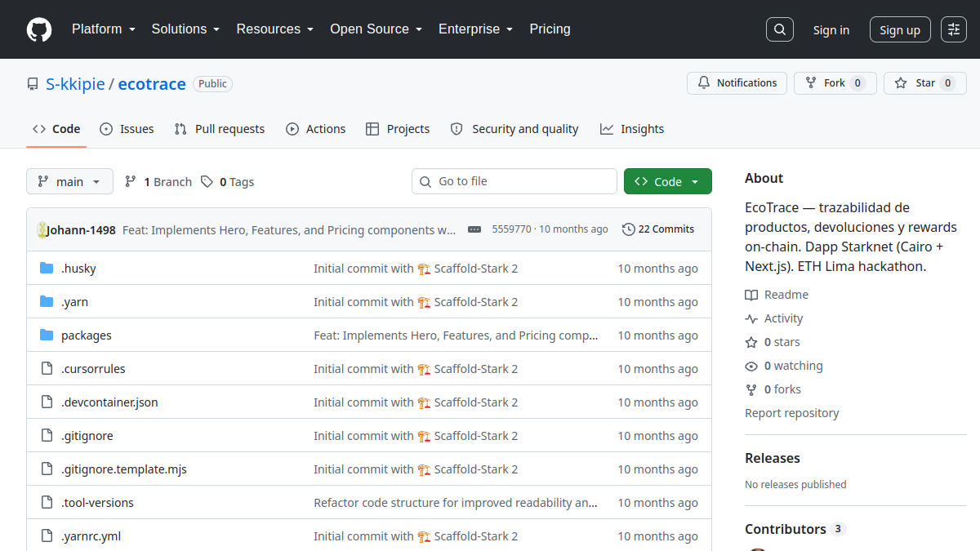Click the bell icon in Notifications
The image size is (980, 551).
point(704,83)
